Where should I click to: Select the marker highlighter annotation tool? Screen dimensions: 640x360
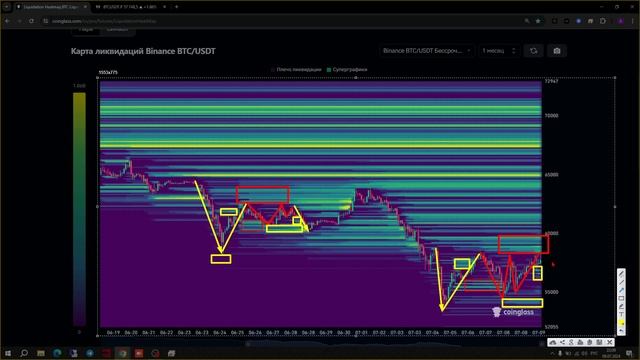[621, 307]
